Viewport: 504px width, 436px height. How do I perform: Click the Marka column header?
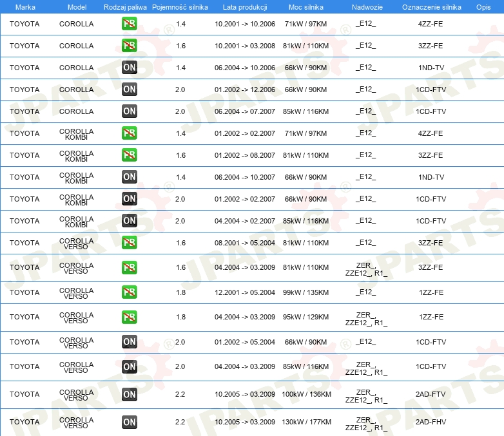click(x=25, y=7)
